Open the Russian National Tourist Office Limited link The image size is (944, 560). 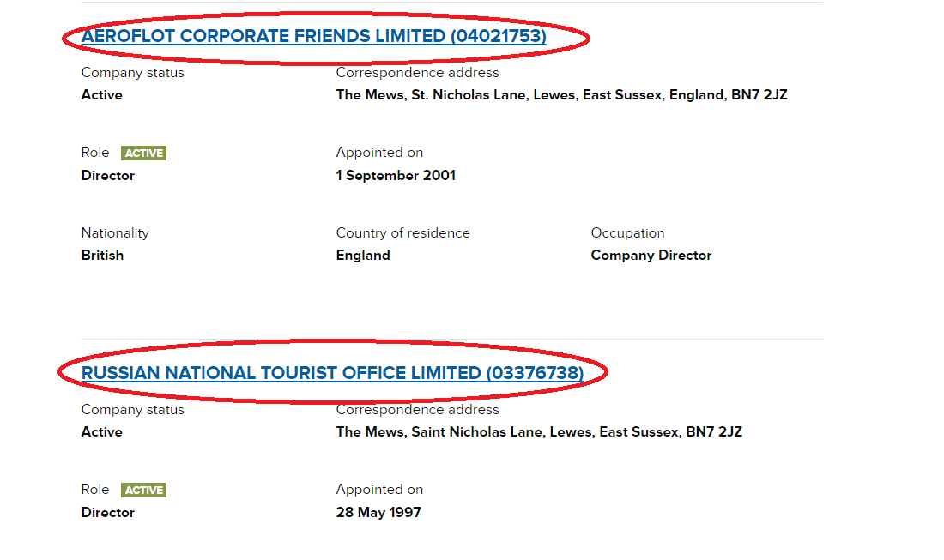click(x=332, y=373)
